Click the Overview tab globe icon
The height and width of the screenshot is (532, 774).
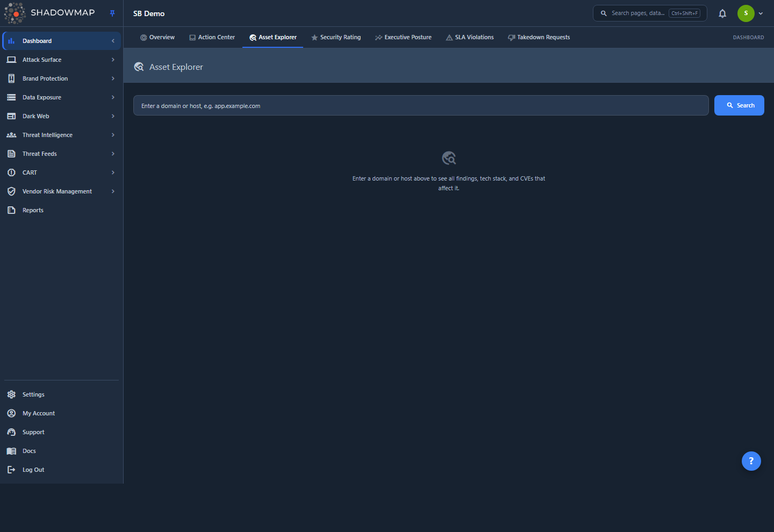(144, 38)
